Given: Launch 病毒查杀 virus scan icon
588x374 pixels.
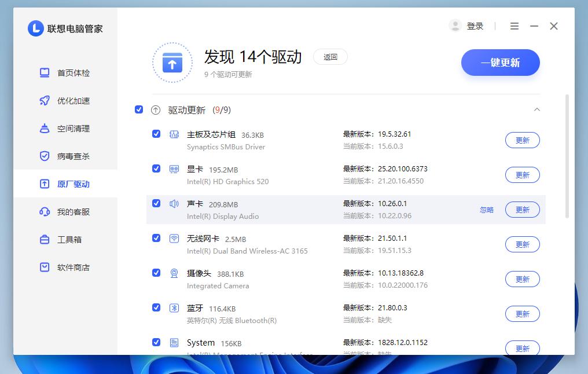Looking at the screenshot, I should click(45, 156).
